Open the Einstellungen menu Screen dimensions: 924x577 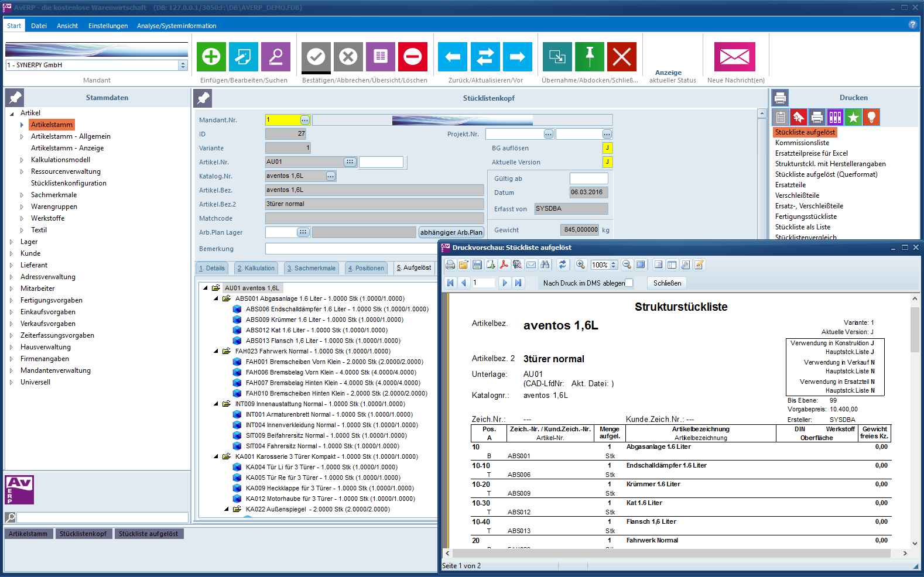click(108, 26)
